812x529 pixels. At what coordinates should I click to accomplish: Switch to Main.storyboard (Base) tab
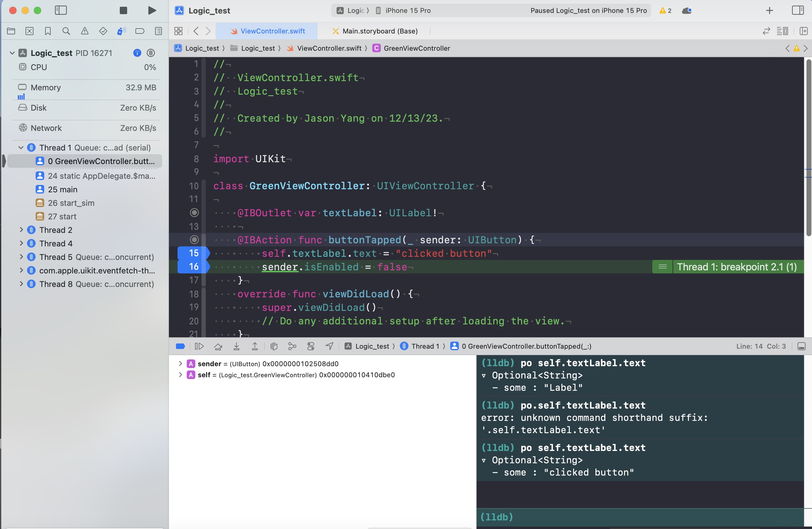[380, 31]
